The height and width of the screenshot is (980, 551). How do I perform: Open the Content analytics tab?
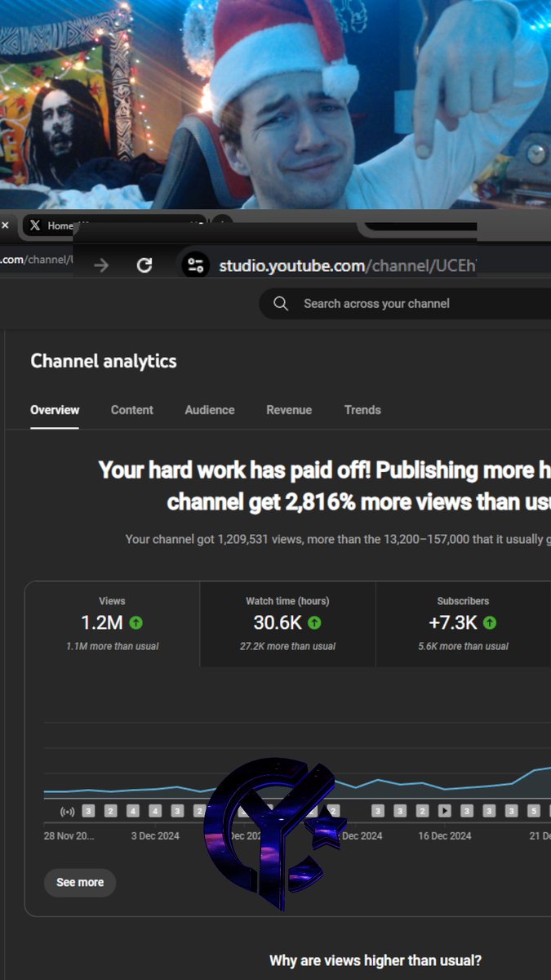coord(132,410)
